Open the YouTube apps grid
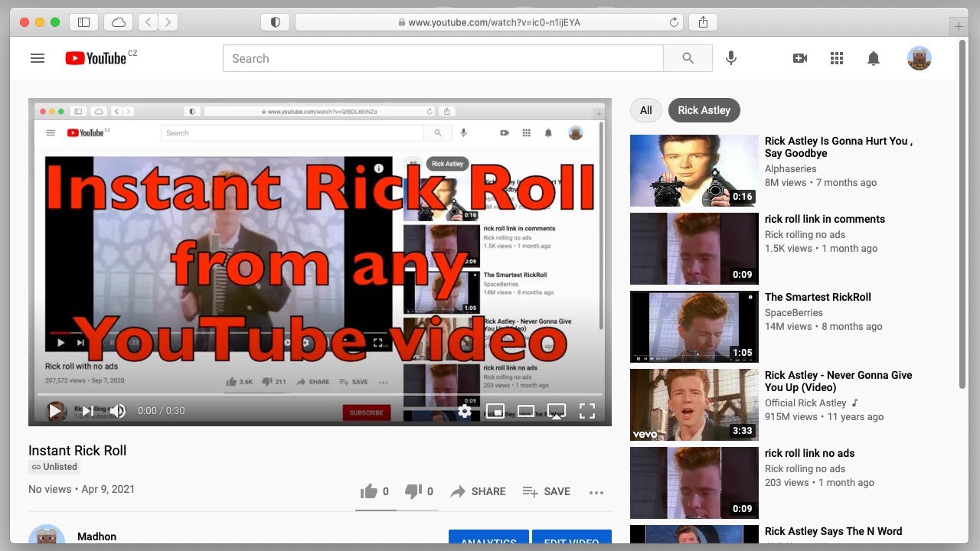The height and width of the screenshot is (551, 980). pos(837,58)
